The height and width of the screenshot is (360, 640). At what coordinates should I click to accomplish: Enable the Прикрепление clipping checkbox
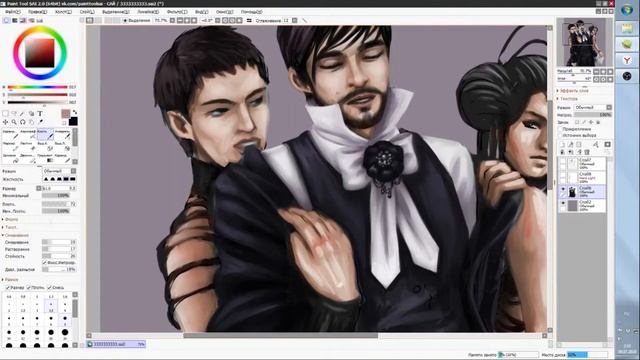coord(560,129)
